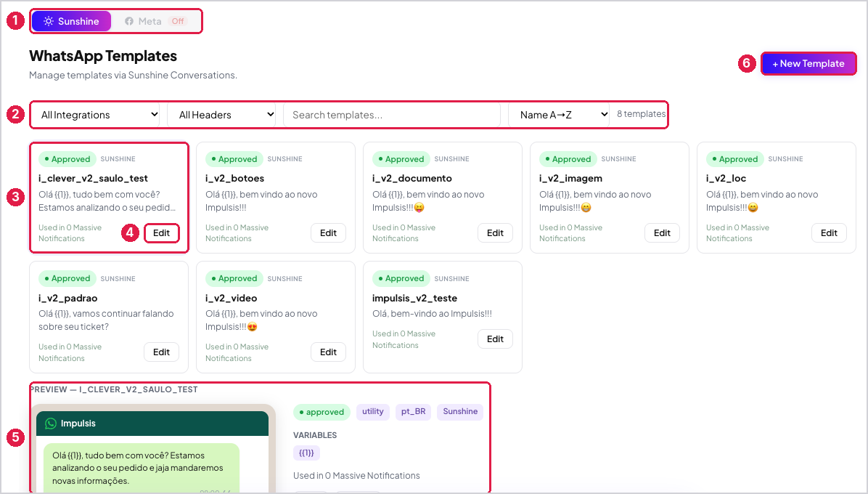Screen dimensions: 868x494
Task: Click the pt_BR language tag
Action: point(413,411)
